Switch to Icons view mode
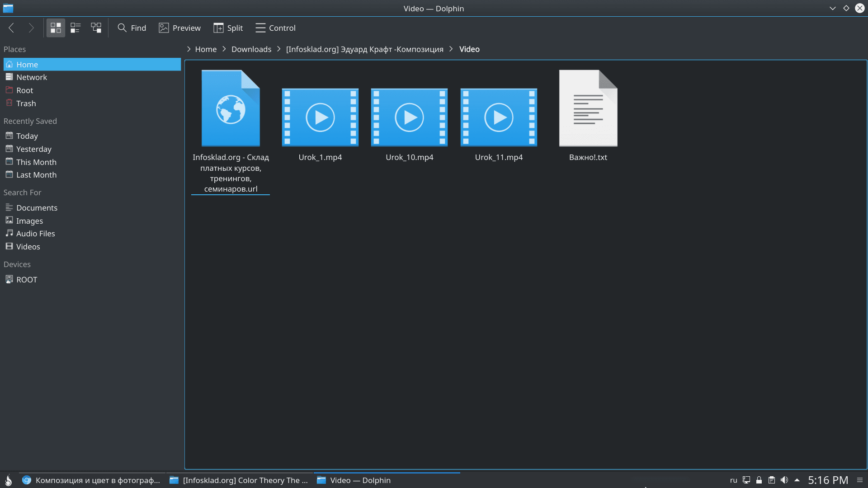Screen dimensions: 868x488 tap(56, 28)
